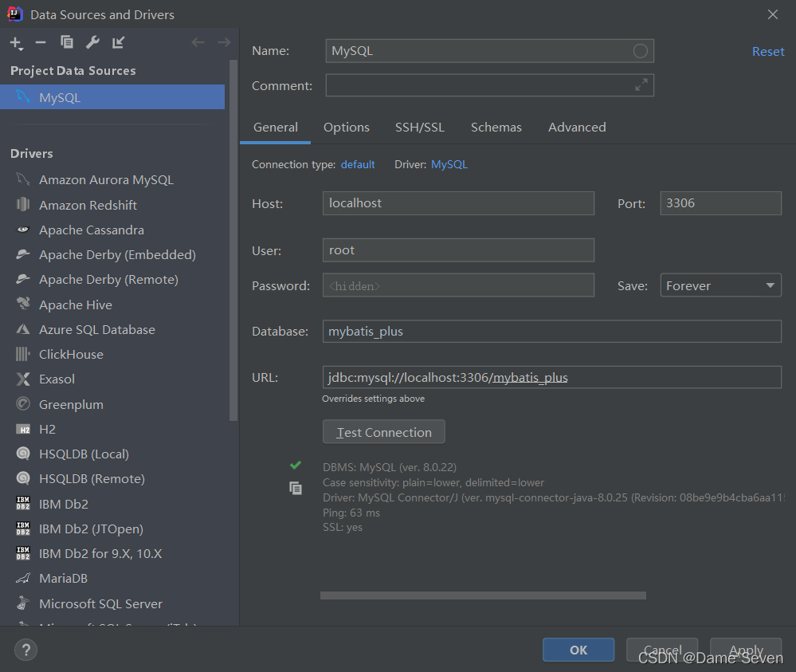Viewport: 796px width, 672px height.
Task: Open the Save password dropdown
Action: click(720, 285)
